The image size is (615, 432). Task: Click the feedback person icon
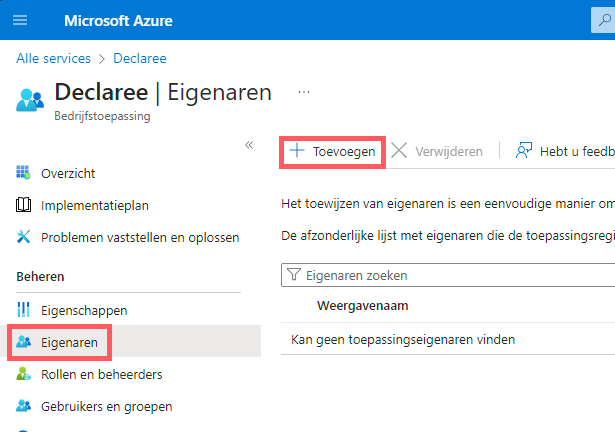click(523, 151)
